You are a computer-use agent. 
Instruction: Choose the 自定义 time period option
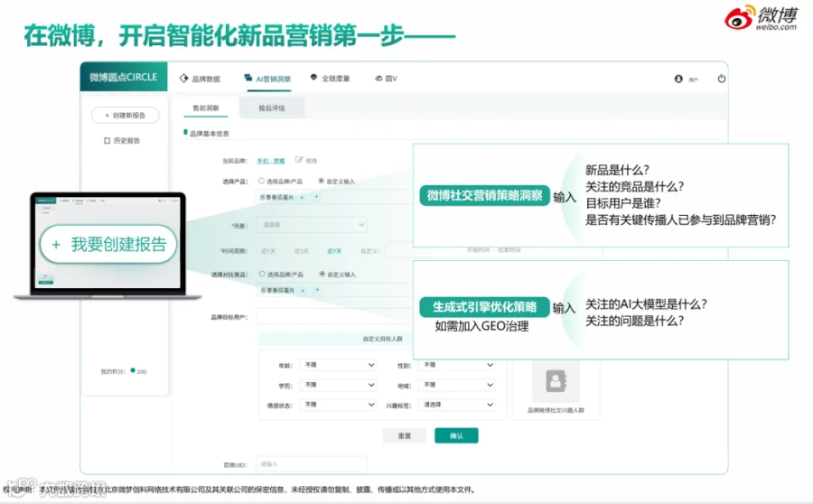tap(369, 251)
